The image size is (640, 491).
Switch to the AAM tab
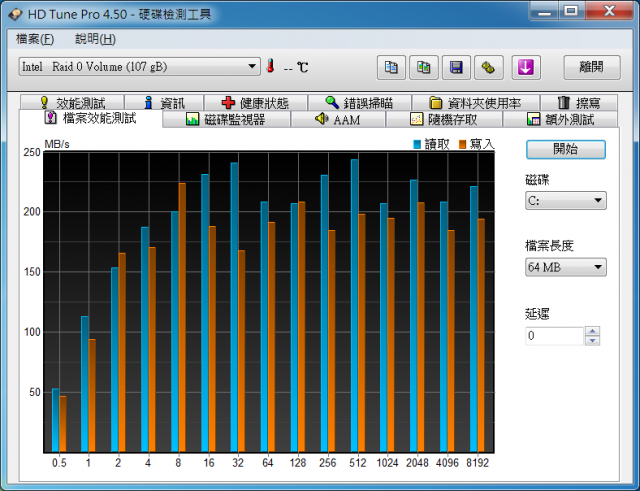coord(338,119)
